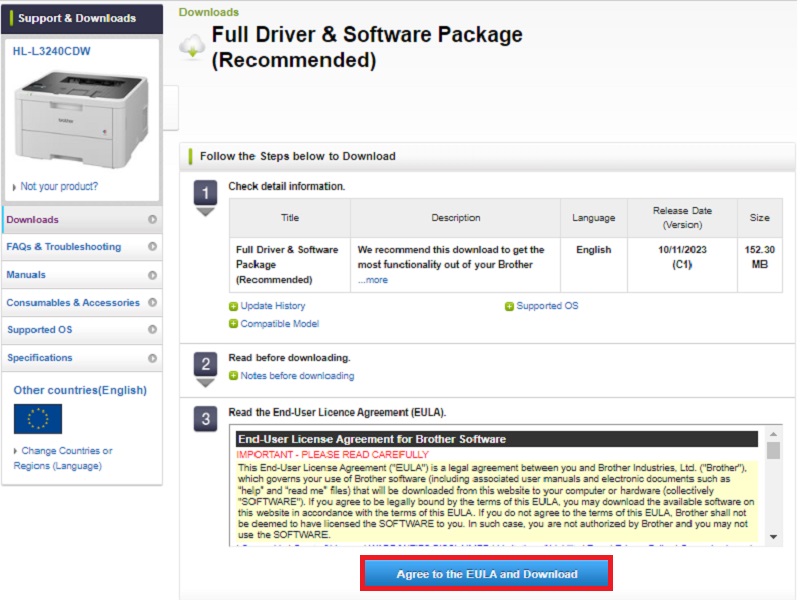
Task: Select Specifications from the sidebar
Action: tap(40, 358)
